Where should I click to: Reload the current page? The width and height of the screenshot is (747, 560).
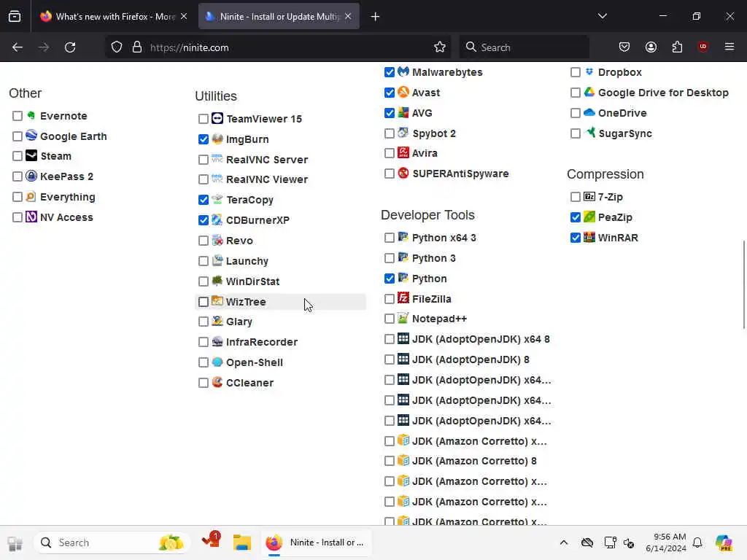coord(70,47)
